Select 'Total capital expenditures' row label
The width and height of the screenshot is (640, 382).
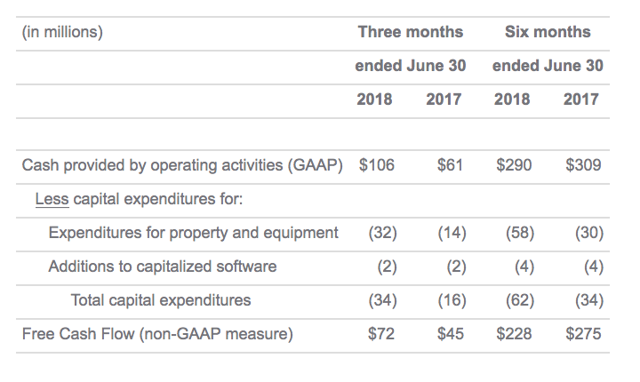pyautogui.click(x=161, y=300)
